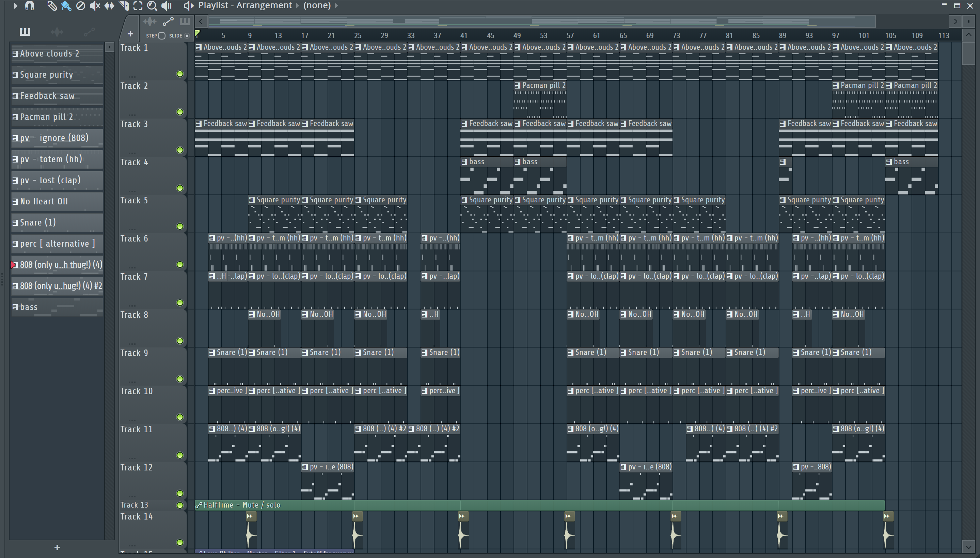The image size is (980, 558).
Task: Click bar 73 on the timeline ruler
Action: click(676, 36)
